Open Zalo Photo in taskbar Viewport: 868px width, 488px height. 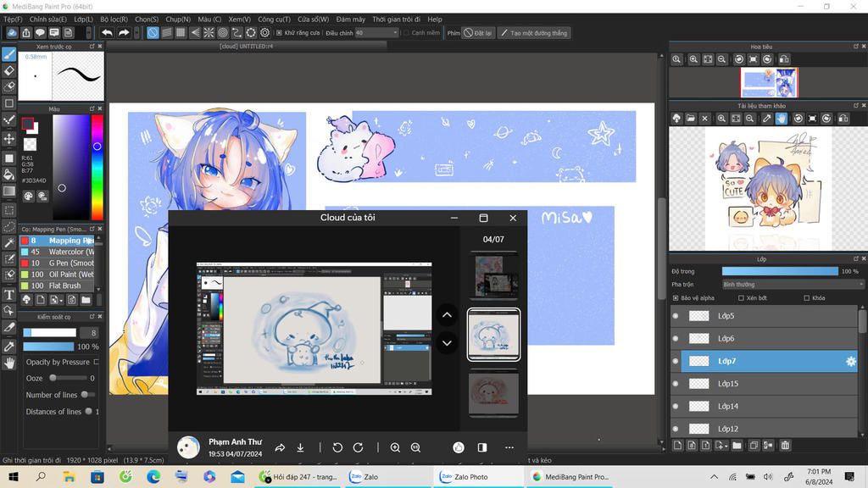(x=478, y=476)
